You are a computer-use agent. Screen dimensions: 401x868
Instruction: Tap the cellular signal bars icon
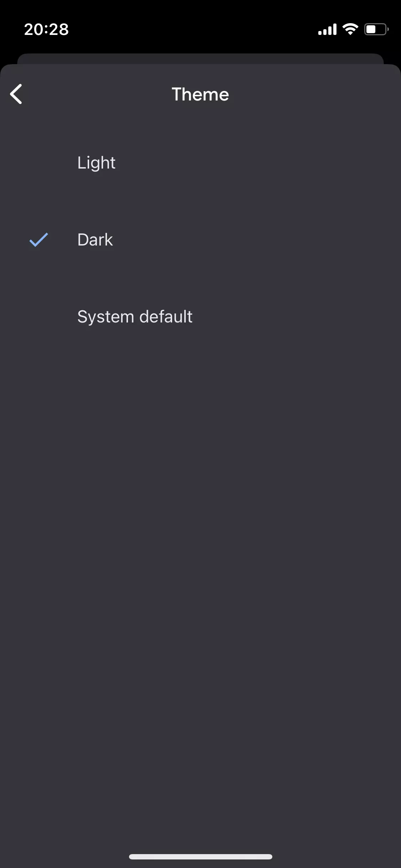(x=327, y=29)
